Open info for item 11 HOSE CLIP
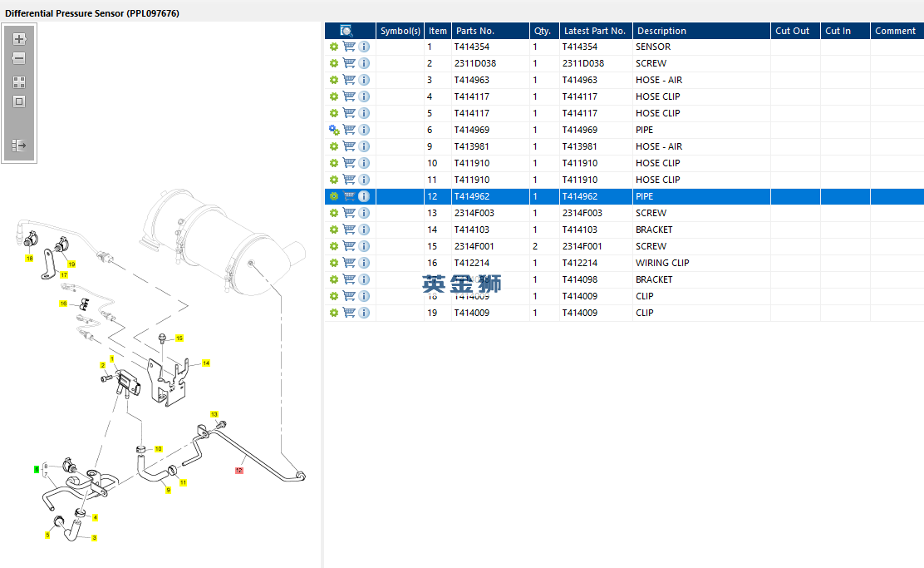 (x=364, y=180)
